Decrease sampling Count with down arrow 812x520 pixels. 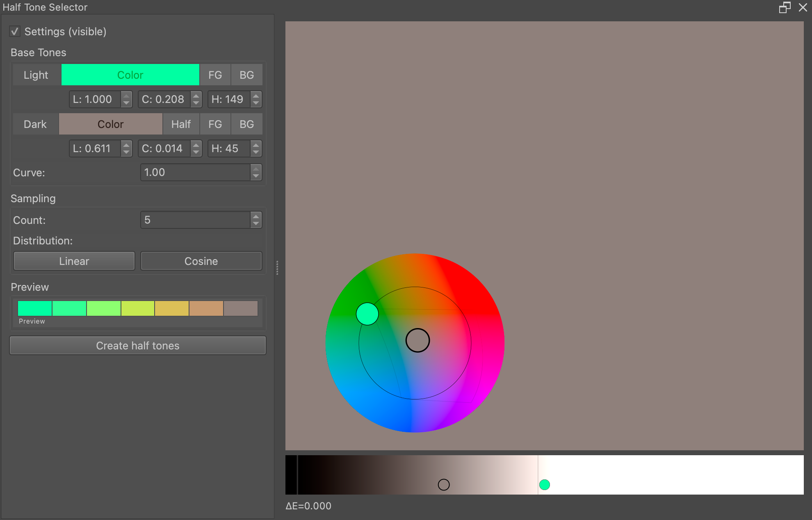click(x=256, y=224)
